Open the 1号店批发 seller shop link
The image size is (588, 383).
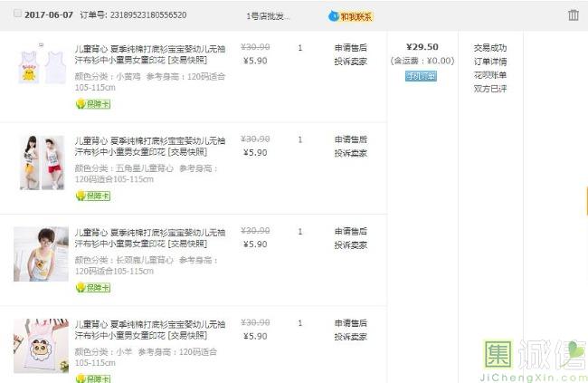(x=268, y=16)
